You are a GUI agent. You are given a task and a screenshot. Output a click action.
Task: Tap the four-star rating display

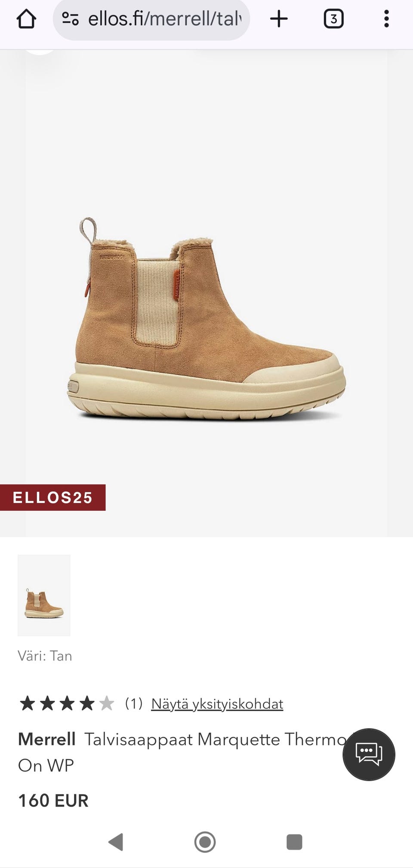pos(67,704)
